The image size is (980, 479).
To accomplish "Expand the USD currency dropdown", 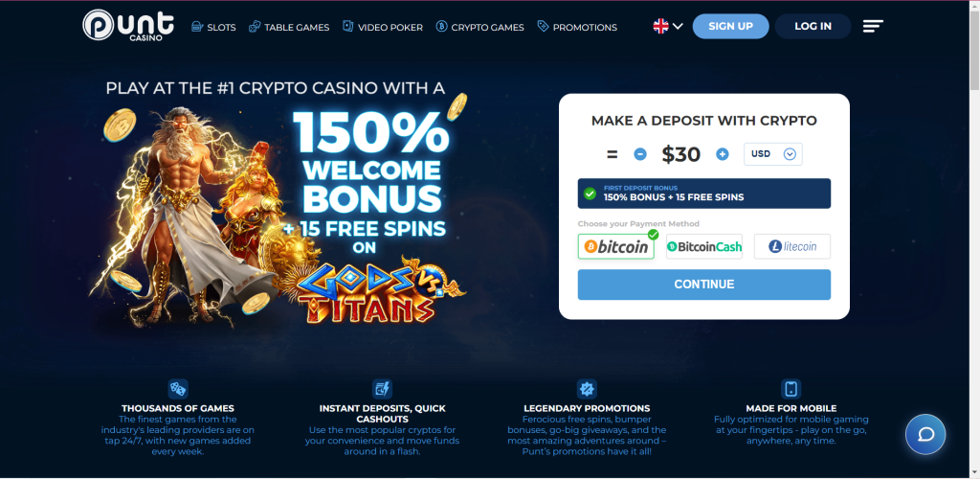I will click(773, 154).
